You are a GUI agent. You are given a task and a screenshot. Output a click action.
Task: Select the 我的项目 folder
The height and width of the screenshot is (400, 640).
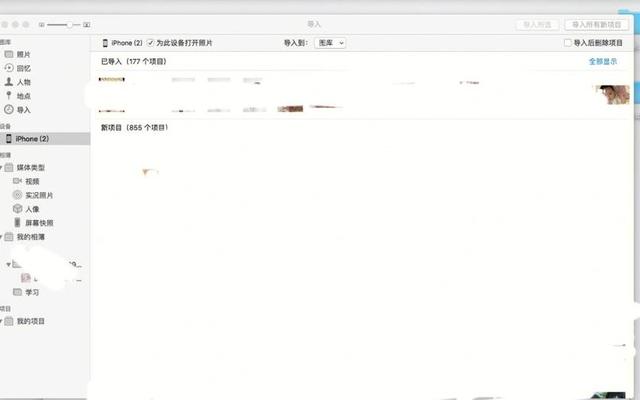coord(30,321)
